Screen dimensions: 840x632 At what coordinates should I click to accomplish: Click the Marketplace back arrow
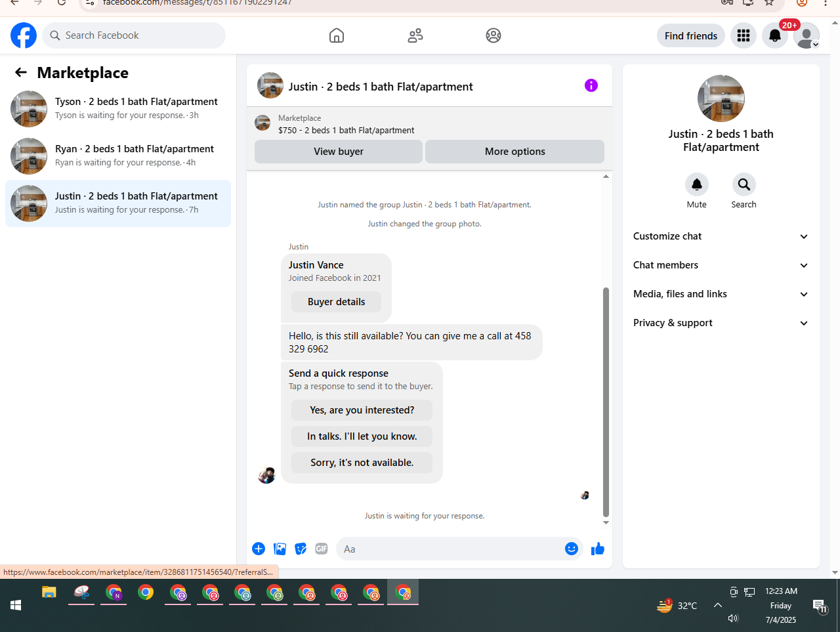pyautogui.click(x=21, y=72)
